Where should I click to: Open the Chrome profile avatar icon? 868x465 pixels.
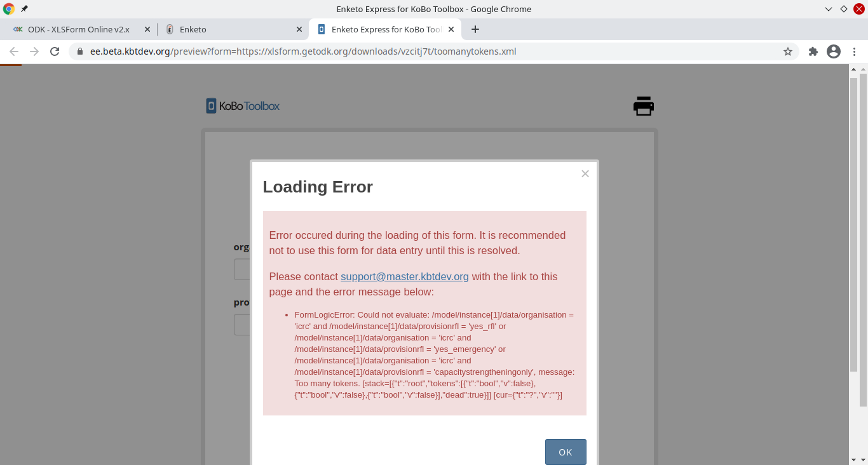pyautogui.click(x=833, y=51)
